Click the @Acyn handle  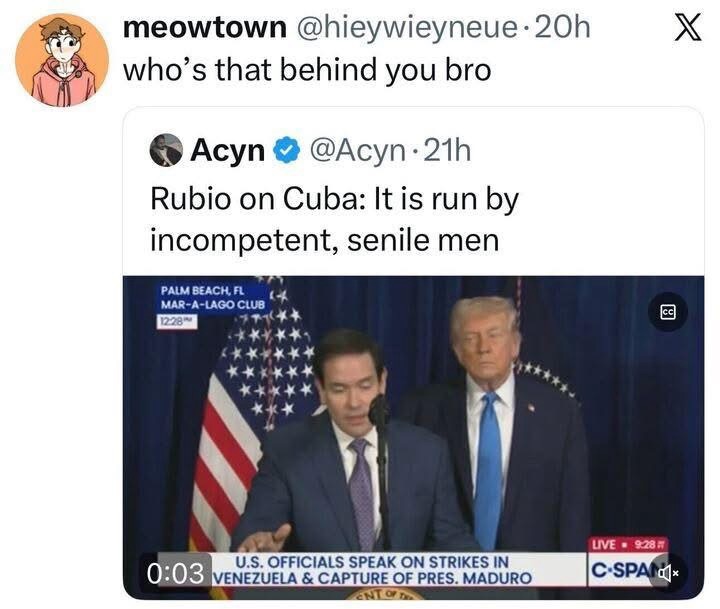click(354, 151)
